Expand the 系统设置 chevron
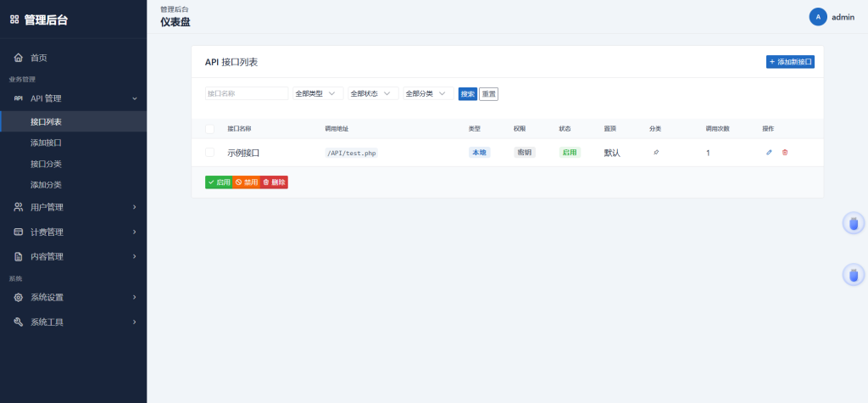Screen dimensions: 868x403 pyautogui.click(x=135, y=297)
